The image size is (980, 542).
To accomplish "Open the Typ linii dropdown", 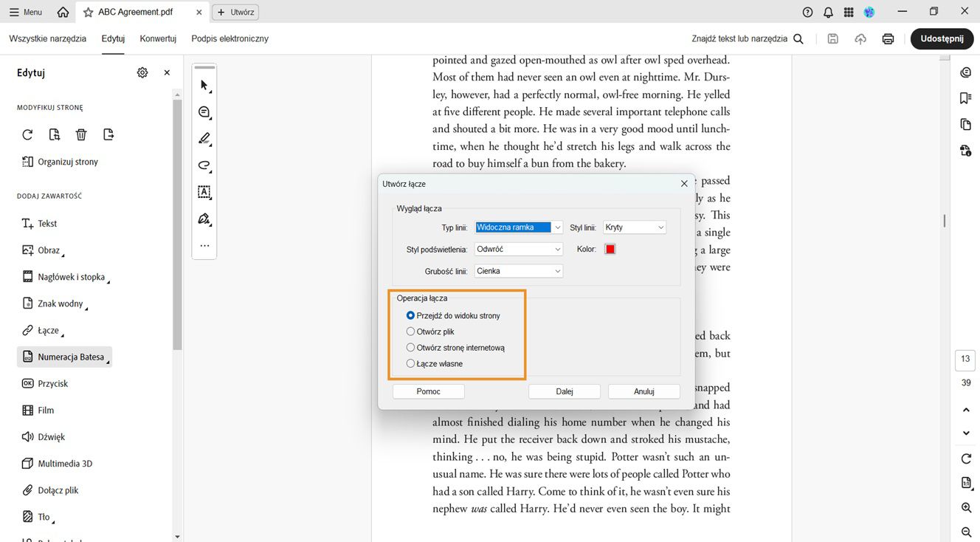I will [519, 227].
